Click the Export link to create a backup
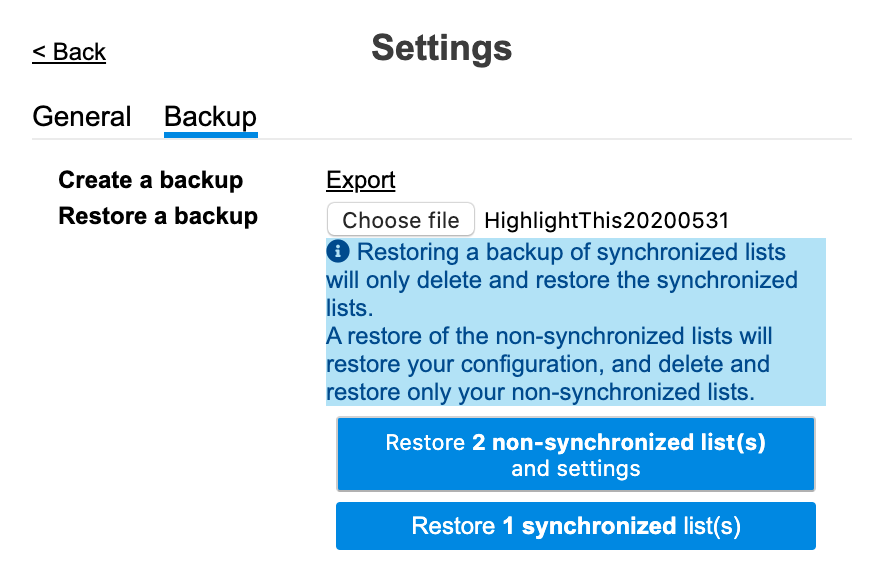Image resolution: width=884 pixels, height=580 pixels. pyautogui.click(x=359, y=180)
